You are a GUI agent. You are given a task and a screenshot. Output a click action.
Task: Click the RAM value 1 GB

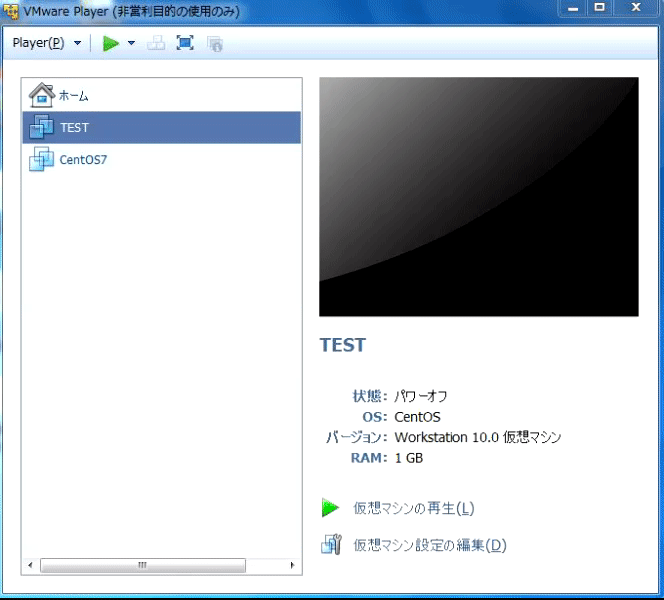pos(409,458)
